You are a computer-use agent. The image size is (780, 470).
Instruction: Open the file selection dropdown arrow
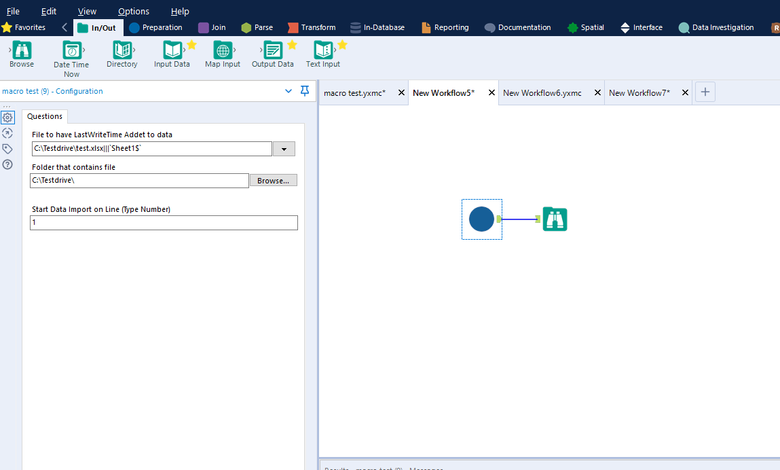pyautogui.click(x=284, y=149)
